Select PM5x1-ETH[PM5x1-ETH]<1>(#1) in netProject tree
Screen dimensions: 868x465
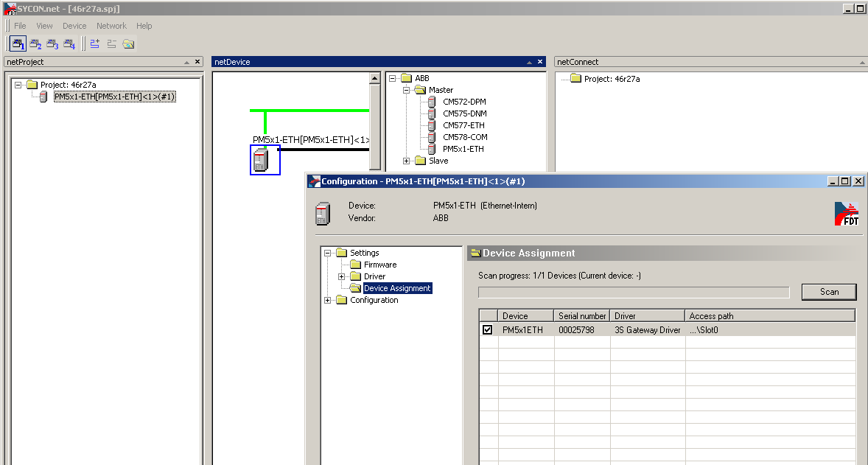point(115,97)
